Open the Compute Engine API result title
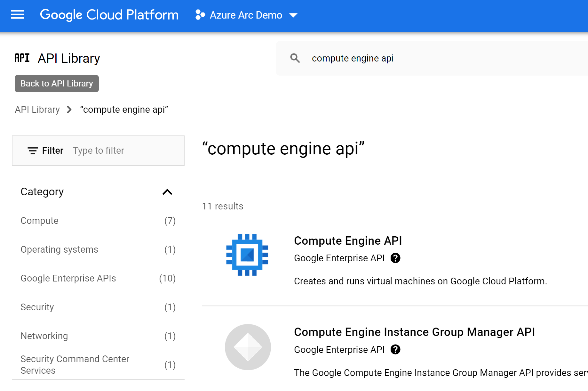Viewport: 588px width, 391px height. click(x=348, y=241)
